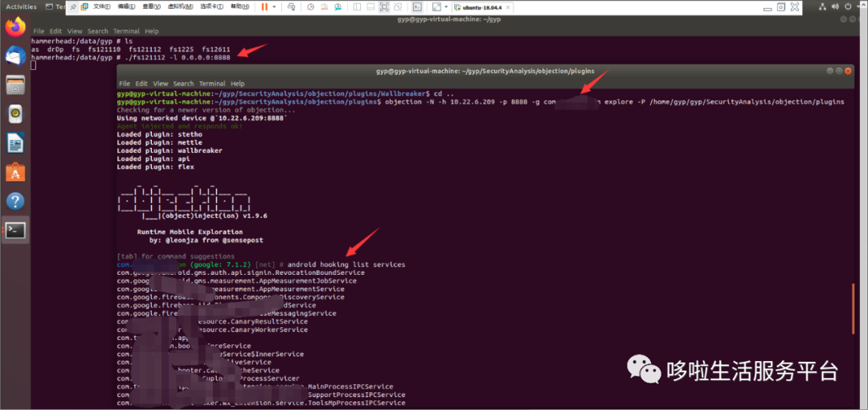Screen dimensions: 868x410
Task: Click the Activities button
Action: click(x=21, y=7)
